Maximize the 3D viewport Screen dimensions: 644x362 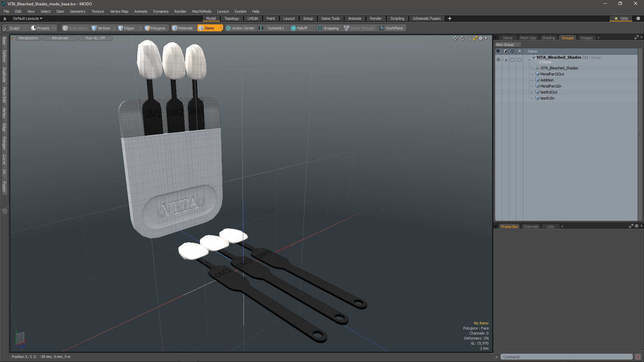click(475, 38)
